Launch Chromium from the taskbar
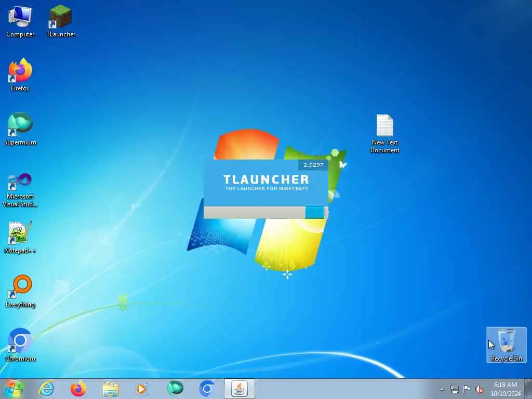Viewport: 532px width, 399px height. (207, 389)
